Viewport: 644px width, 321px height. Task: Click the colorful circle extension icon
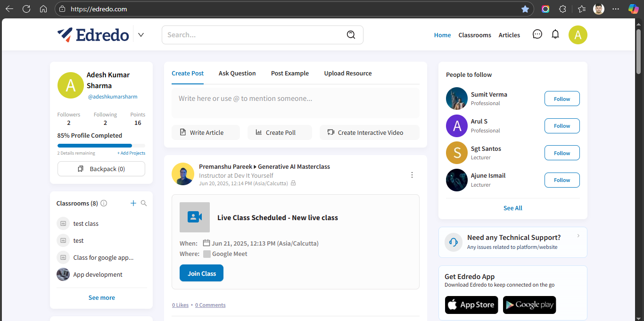545,9
